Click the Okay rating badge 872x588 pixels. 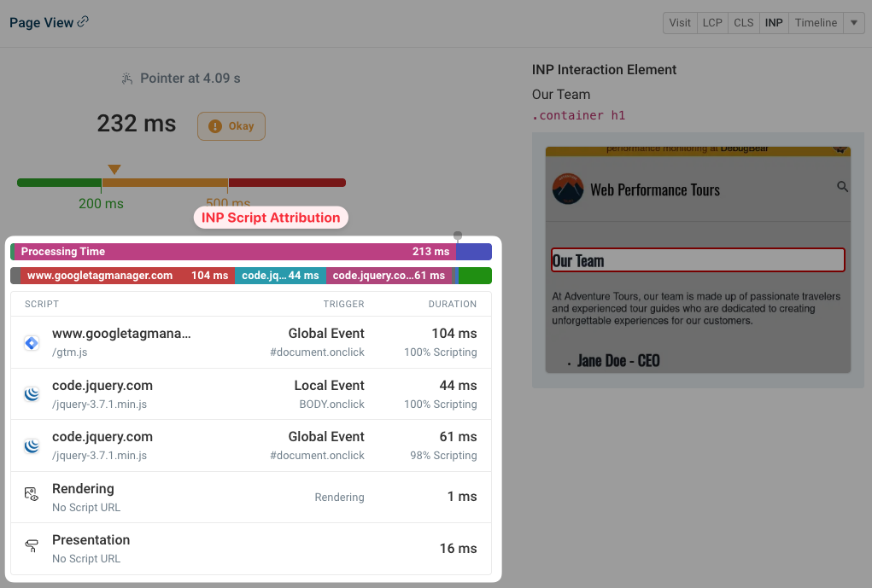click(231, 126)
